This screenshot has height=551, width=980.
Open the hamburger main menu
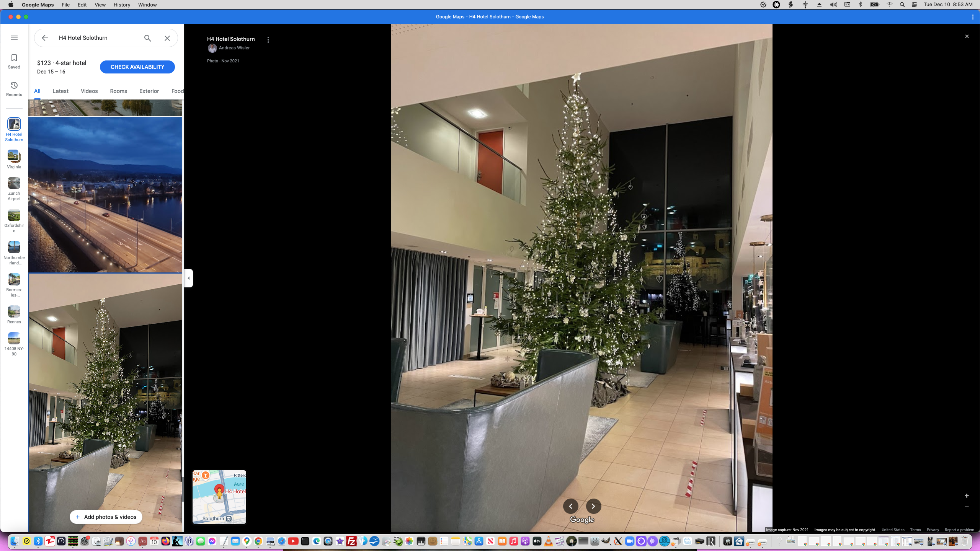click(x=14, y=38)
